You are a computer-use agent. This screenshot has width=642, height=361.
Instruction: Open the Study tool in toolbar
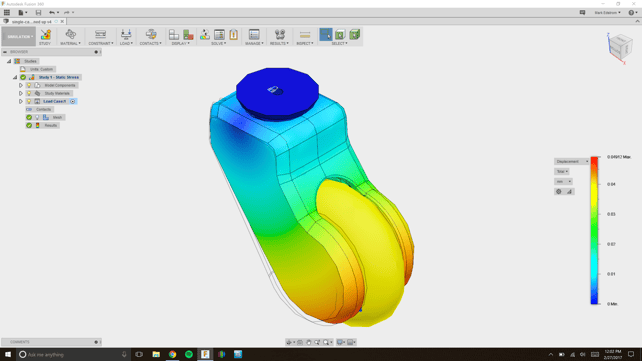(45, 35)
